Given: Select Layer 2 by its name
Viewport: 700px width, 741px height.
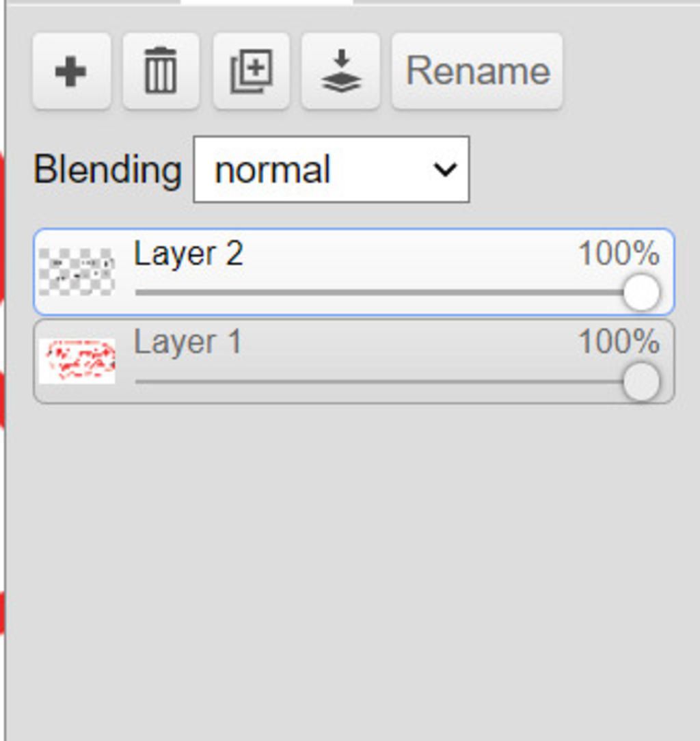Looking at the screenshot, I should (x=188, y=254).
